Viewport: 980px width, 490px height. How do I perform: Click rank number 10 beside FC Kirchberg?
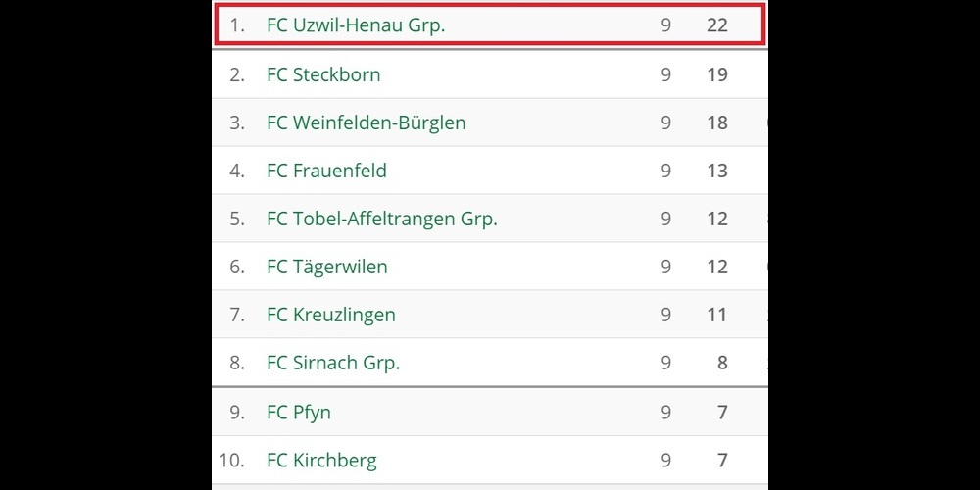click(231, 460)
